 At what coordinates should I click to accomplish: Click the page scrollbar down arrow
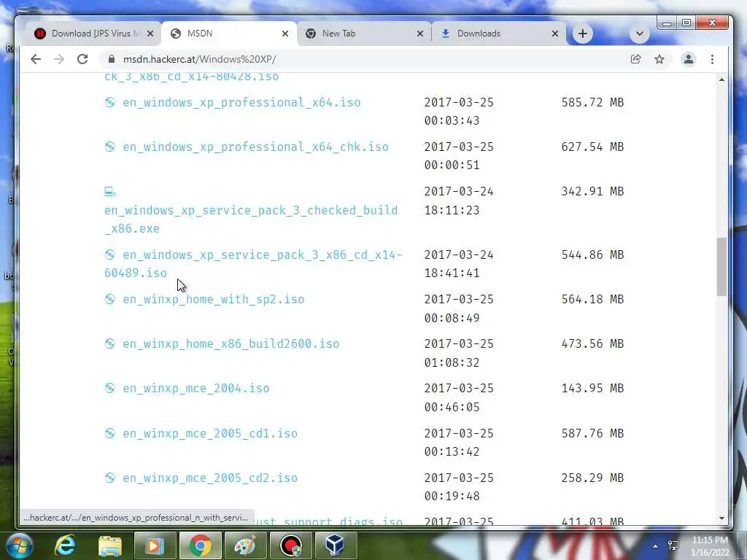point(721,518)
